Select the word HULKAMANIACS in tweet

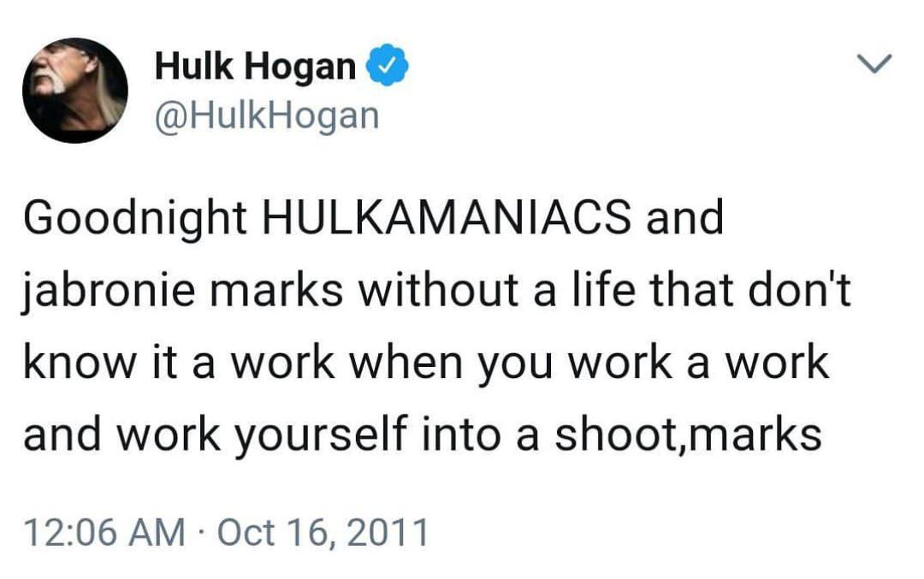pos(446,217)
